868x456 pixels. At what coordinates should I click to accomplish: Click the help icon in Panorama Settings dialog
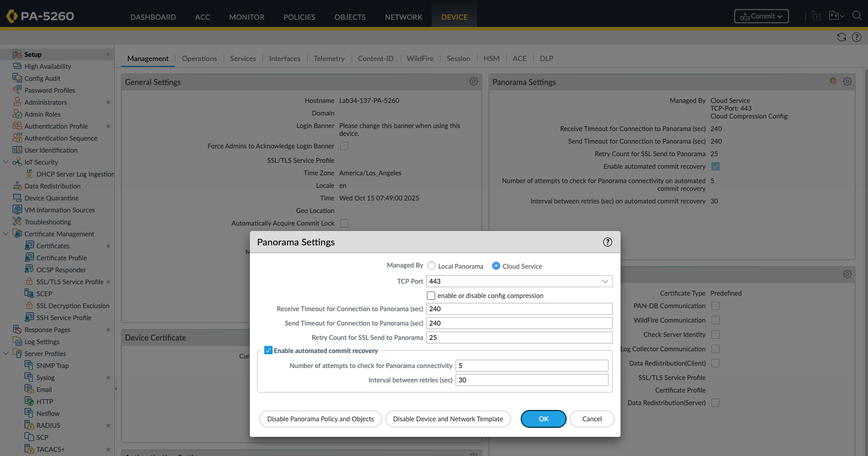coord(608,242)
